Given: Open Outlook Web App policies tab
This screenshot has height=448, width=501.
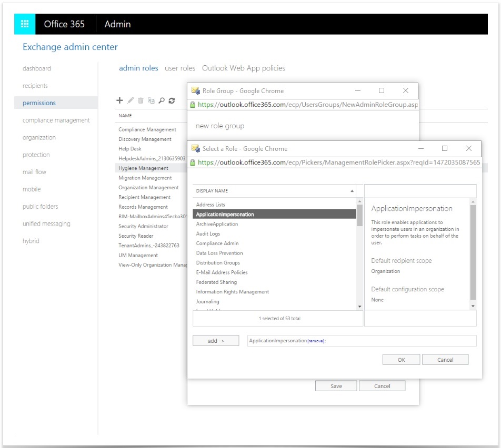Looking at the screenshot, I should click(x=244, y=68).
